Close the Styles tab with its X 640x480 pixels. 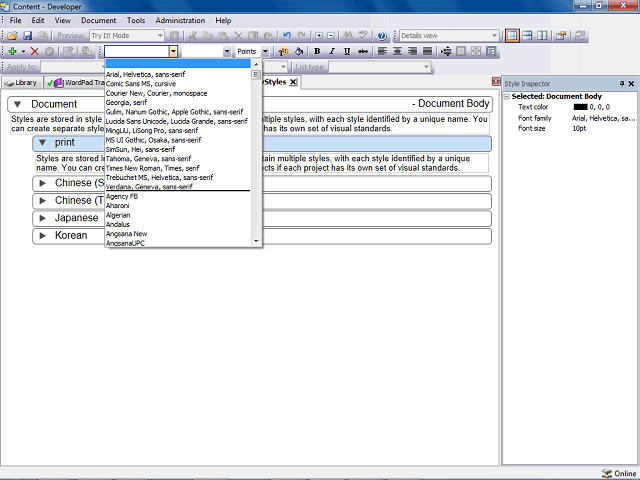293,82
